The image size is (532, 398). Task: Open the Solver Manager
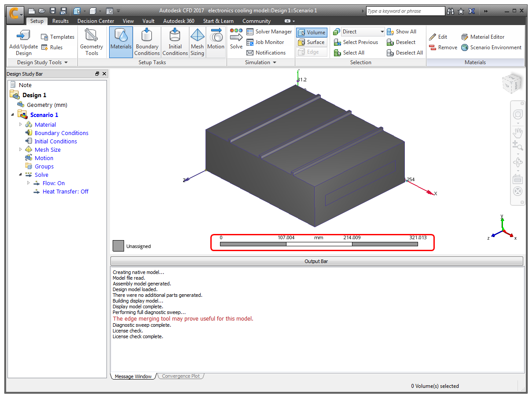(x=269, y=32)
